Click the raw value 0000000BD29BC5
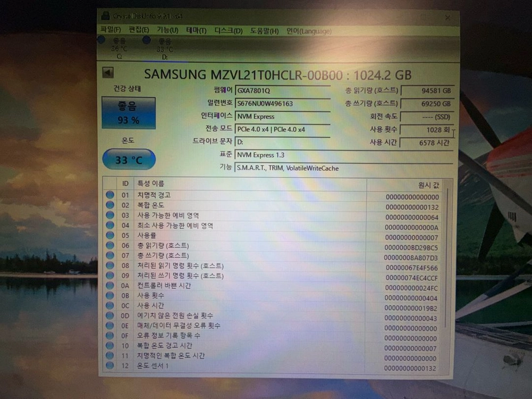The image size is (532, 399). click(411, 248)
